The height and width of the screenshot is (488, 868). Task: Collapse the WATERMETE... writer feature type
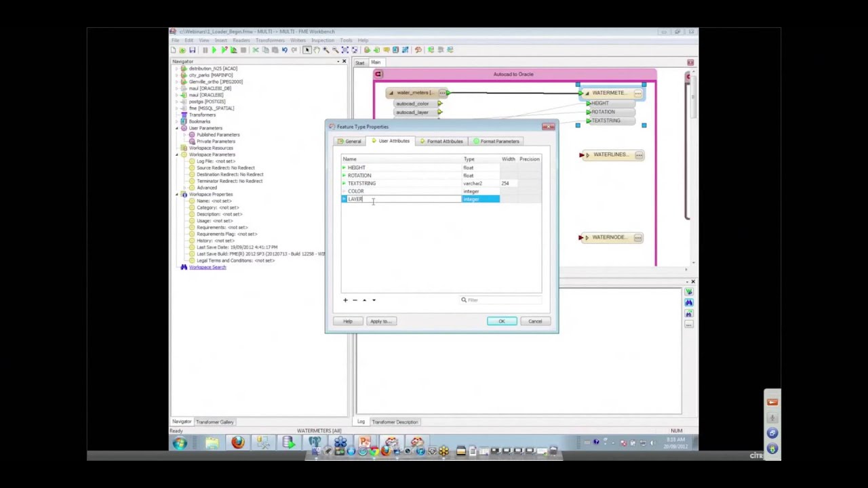pyautogui.click(x=587, y=93)
